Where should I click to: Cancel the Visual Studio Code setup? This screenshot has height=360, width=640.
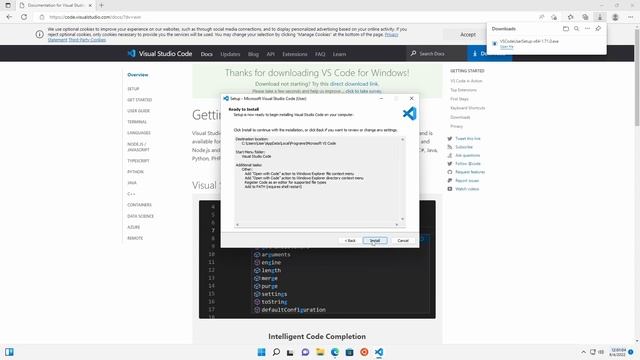[403, 240]
